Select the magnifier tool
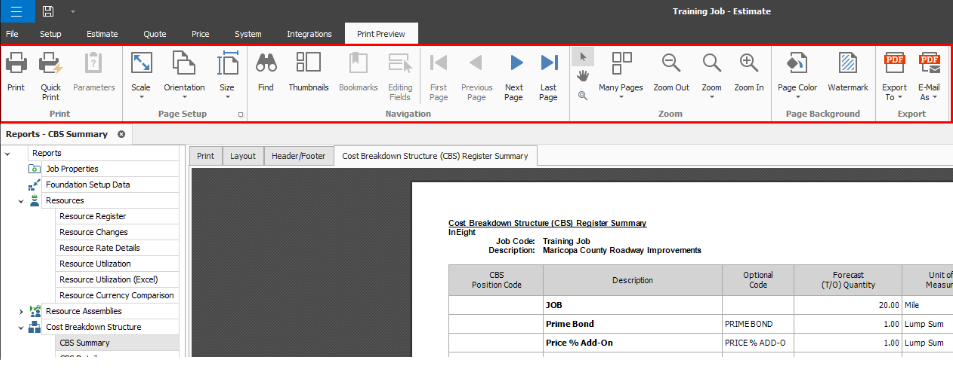This screenshot has width=953, height=374. tap(583, 95)
